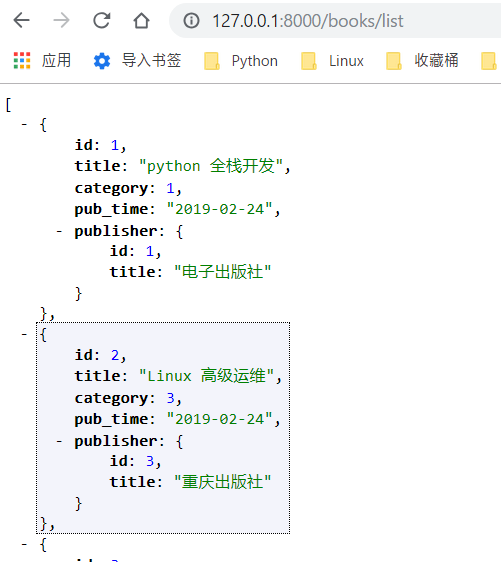501x562 pixels.
Task: Click the opening square bracket of the array
Action: [x=8, y=105]
